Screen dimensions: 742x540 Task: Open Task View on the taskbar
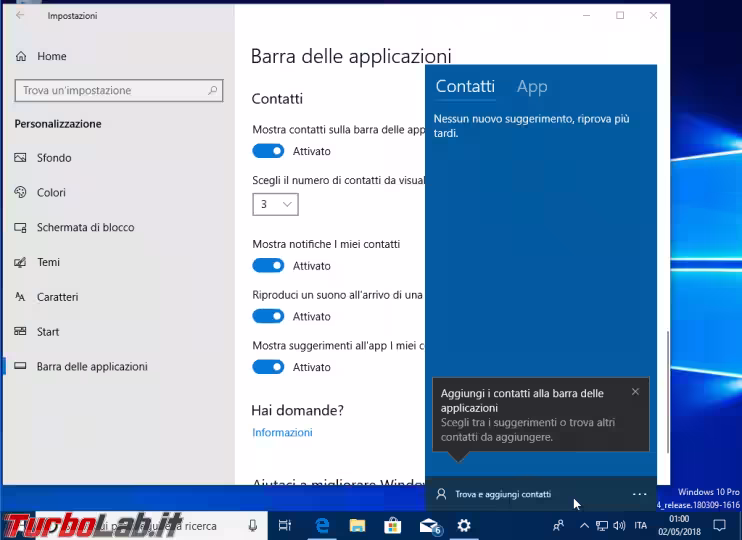(x=285, y=525)
